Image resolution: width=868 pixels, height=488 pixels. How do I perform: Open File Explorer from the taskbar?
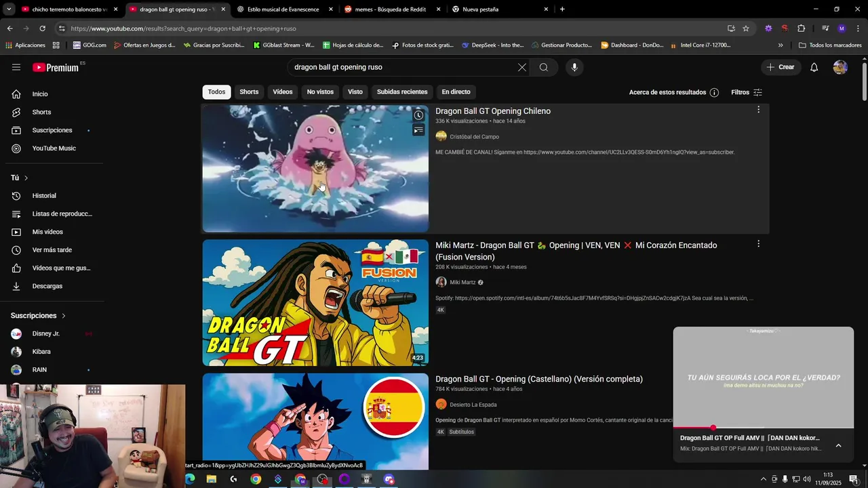pos(211,479)
